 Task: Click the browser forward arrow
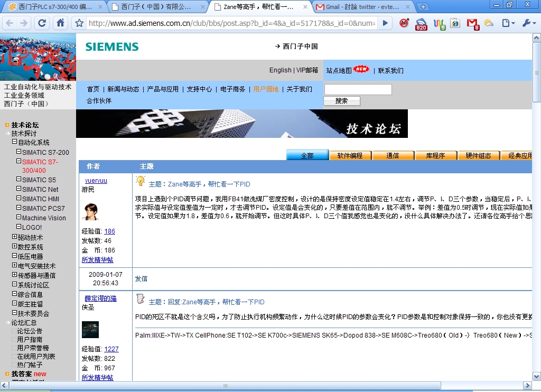click(x=23, y=23)
